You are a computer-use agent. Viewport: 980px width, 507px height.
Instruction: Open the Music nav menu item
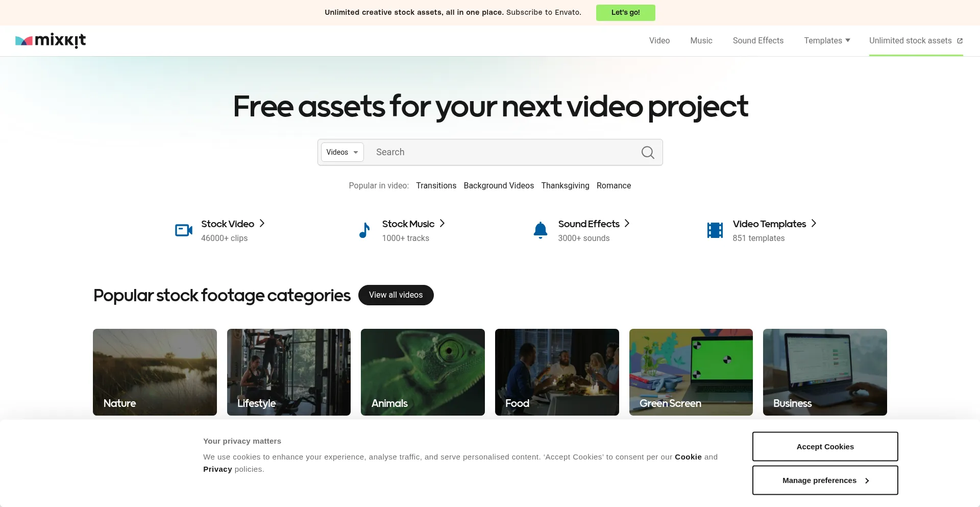tap(701, 40)
